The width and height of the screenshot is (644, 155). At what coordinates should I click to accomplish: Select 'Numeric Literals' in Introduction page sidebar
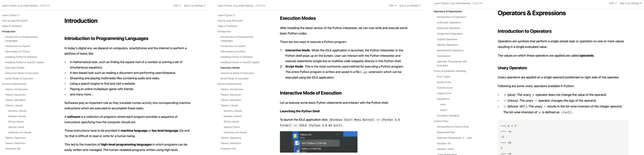17,111
